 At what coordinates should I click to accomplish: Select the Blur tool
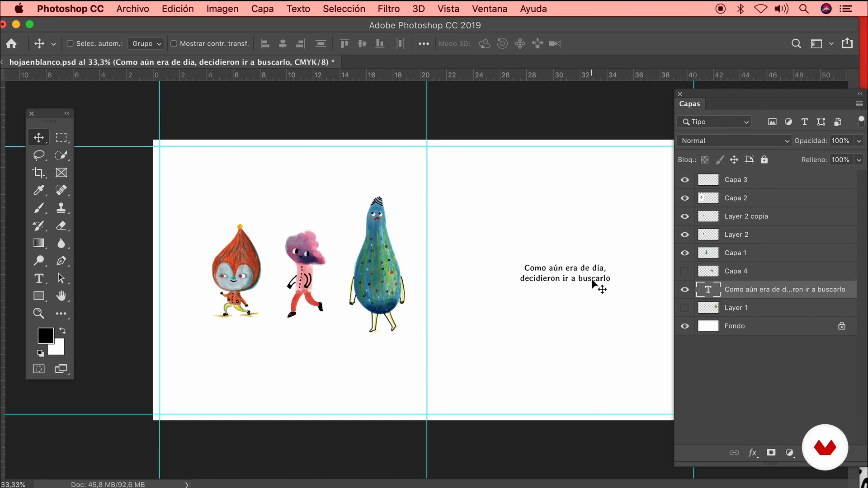61,243
